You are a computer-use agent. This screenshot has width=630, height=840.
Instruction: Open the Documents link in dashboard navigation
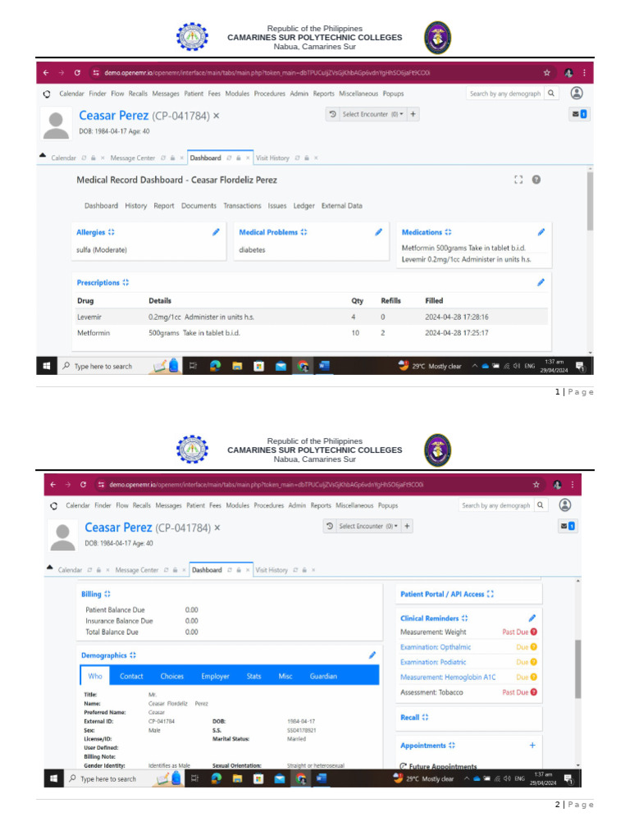point(199,206)
